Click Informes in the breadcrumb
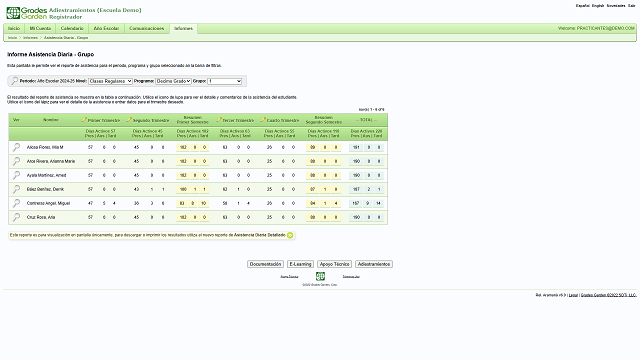This screenshot has height=360, width=640. pyautogui.click(x=30, y=38)
